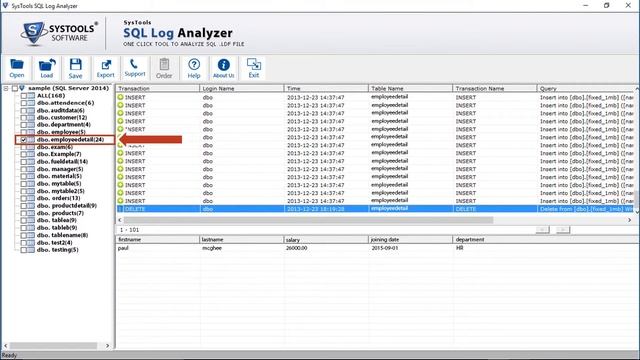Go to next page of records
This screenshot has height=360, width=640.
click(x=563, y=230)
